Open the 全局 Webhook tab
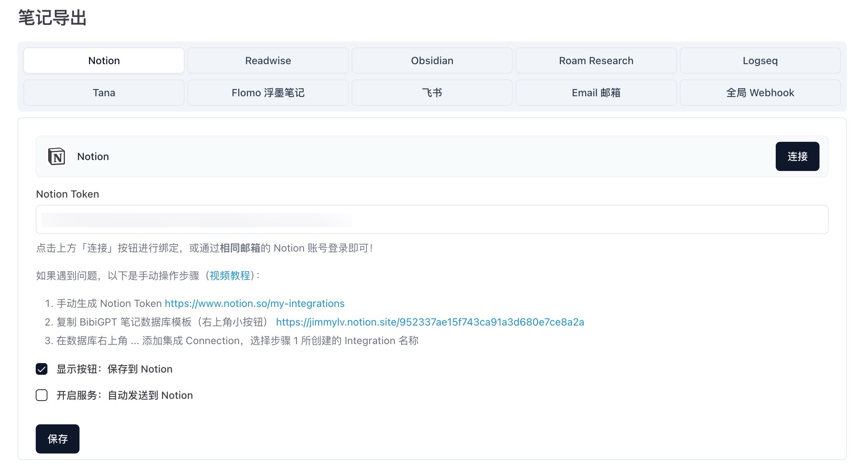 coord(760,93)
